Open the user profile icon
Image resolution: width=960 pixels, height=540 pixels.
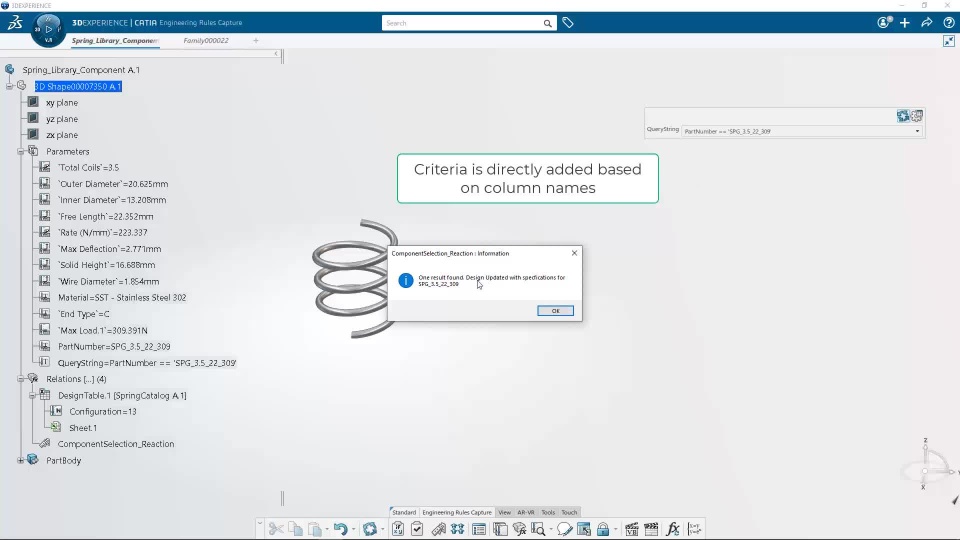tap(883, 23)
